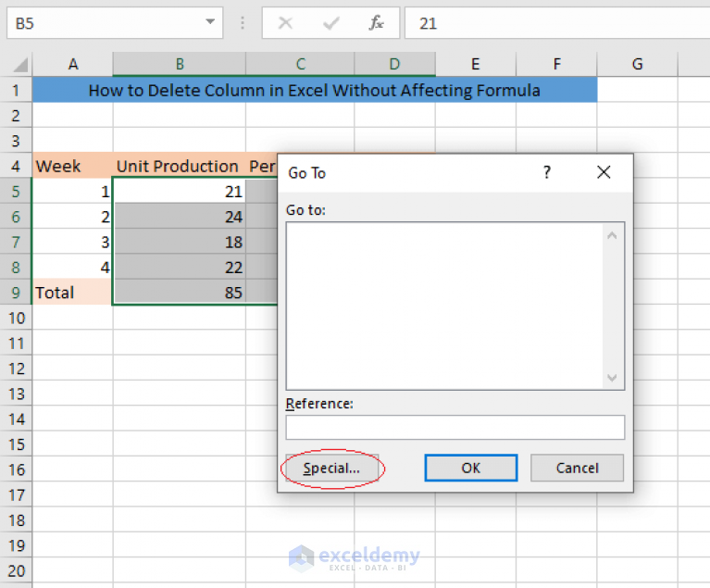Select column D header

pos(394,64)
